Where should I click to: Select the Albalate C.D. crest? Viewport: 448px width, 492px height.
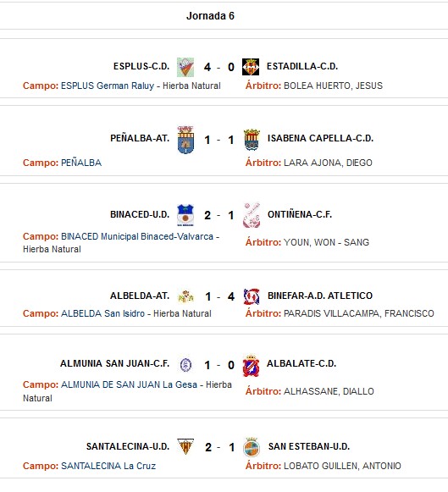tap(251, 366)
